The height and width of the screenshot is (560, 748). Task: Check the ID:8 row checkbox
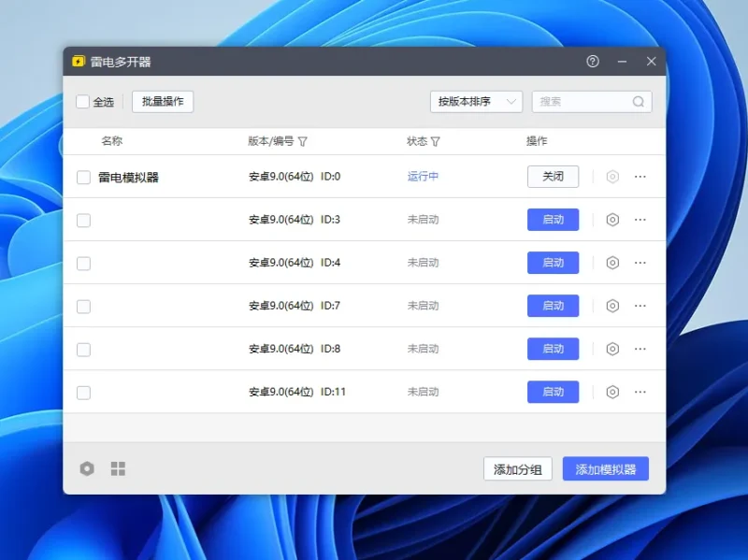pyautogui.click(x=83, y=350)
